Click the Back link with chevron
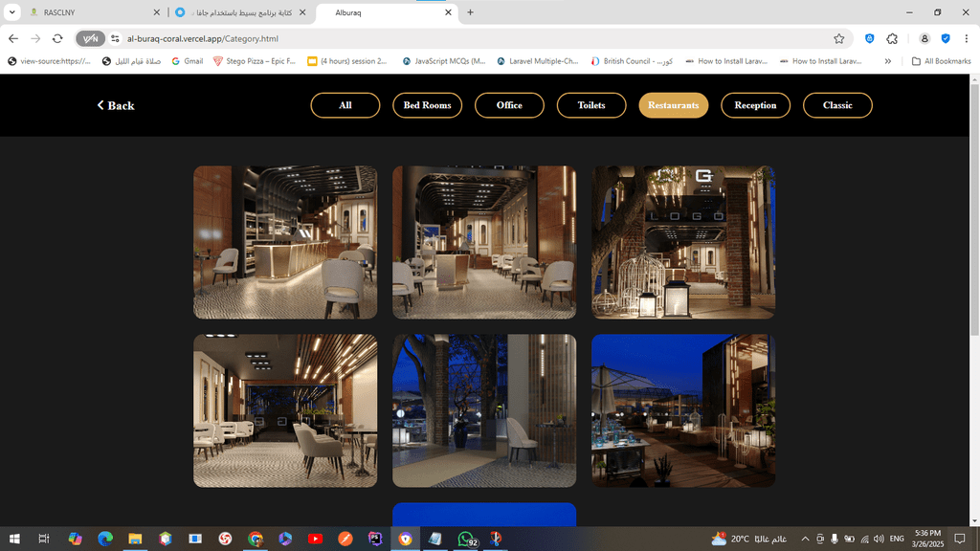 pyautogui.click(x=116, y=105)
